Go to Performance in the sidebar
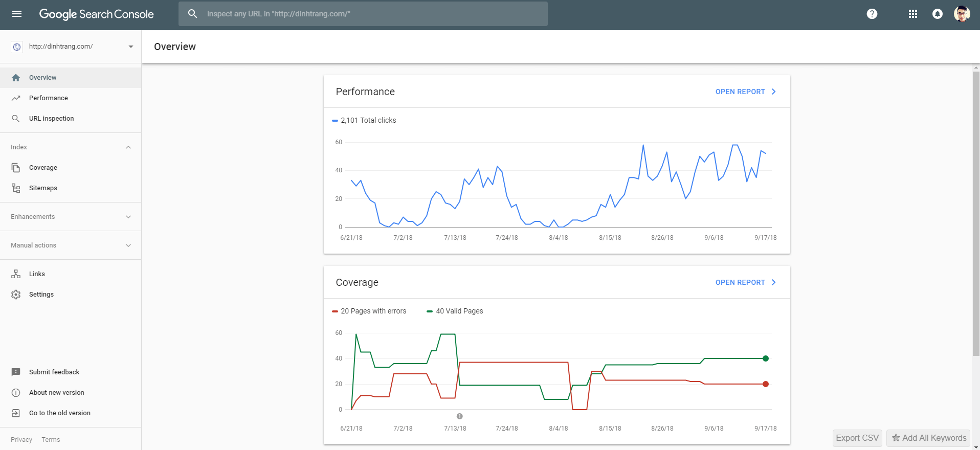This screenshot has width=980, height=450. (x=48, y=98)
